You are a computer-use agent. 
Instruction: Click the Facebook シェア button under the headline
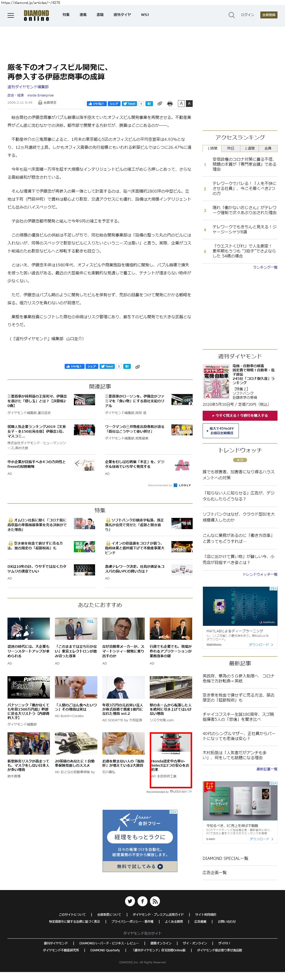click(114, 103)
